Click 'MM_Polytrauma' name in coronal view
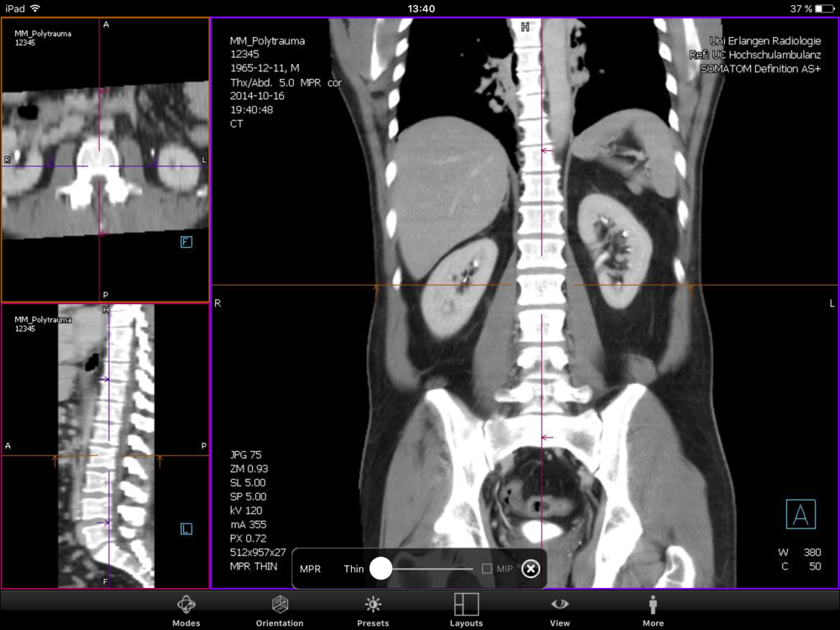Image resolution: width=840 pixels, height=630 pixels. pos(267,40)
